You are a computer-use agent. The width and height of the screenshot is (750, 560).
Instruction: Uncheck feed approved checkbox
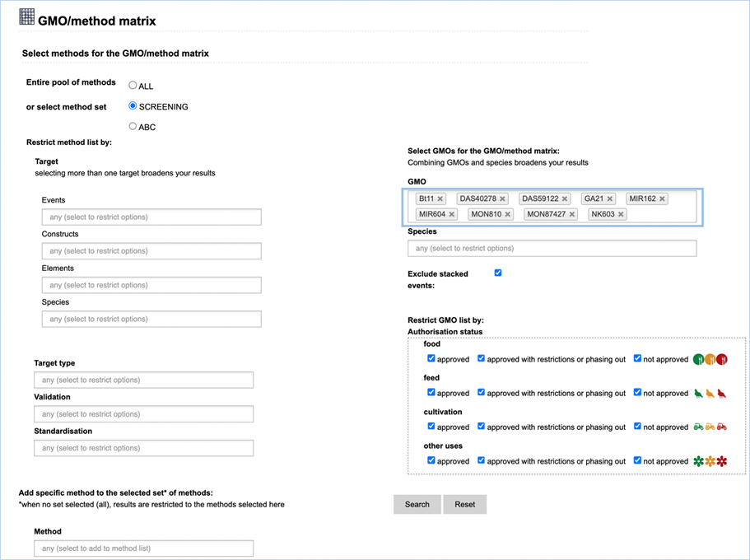[x=431, y=392]
